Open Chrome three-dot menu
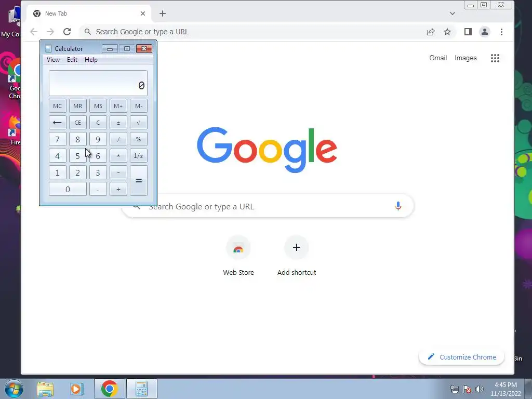The image size is (532, 399). [x=501, y=32]
